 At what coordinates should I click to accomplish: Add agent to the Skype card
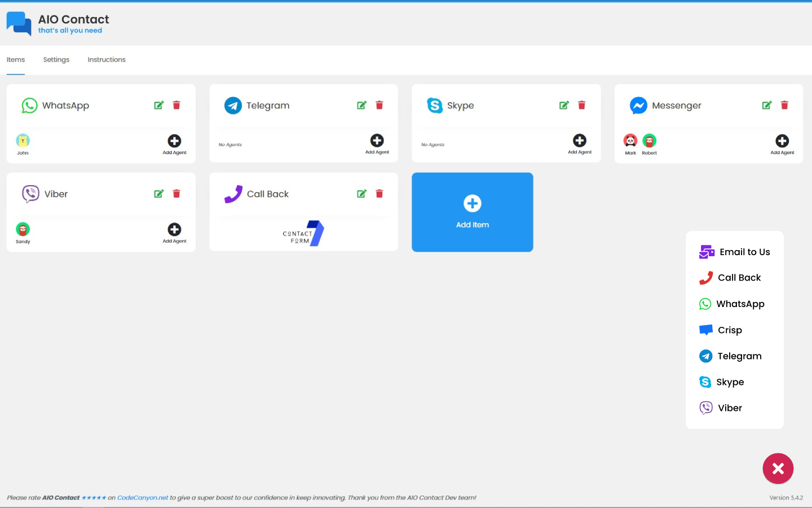[x=580, y=144]
